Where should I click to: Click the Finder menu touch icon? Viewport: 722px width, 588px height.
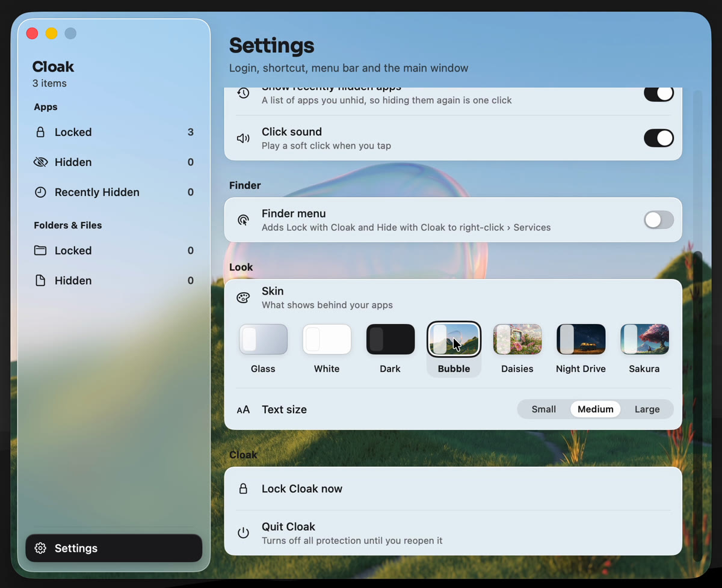click(x=243, y=220)
